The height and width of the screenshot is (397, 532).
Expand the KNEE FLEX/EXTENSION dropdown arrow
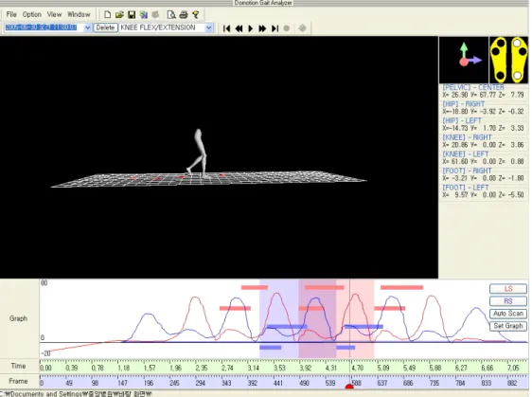coord(209,27)
